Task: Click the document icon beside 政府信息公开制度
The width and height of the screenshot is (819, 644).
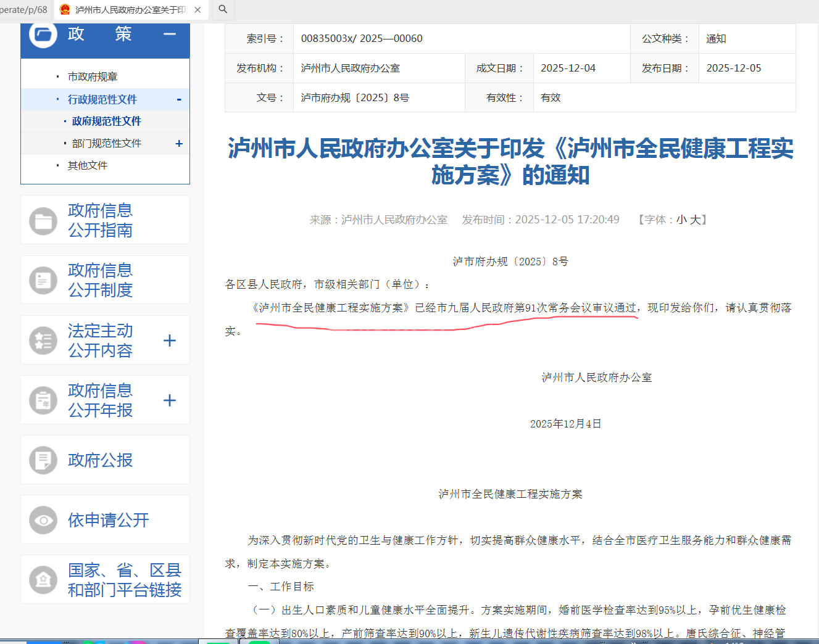Action: point(43,280)
